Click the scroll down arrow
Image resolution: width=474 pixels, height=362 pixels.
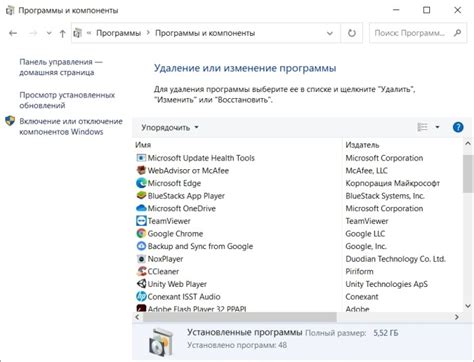[x=468, y=306]
